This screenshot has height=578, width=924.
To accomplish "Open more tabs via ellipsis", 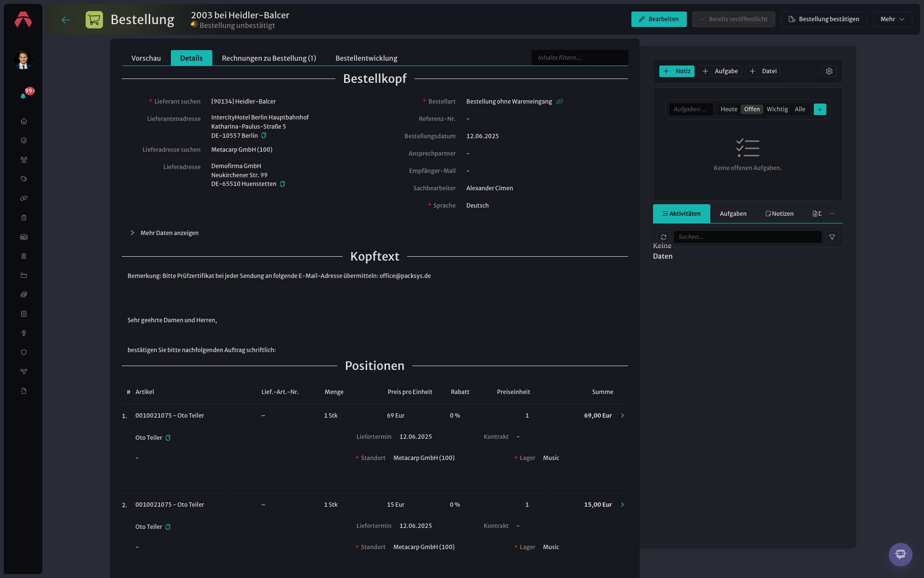I will [832, 214].
